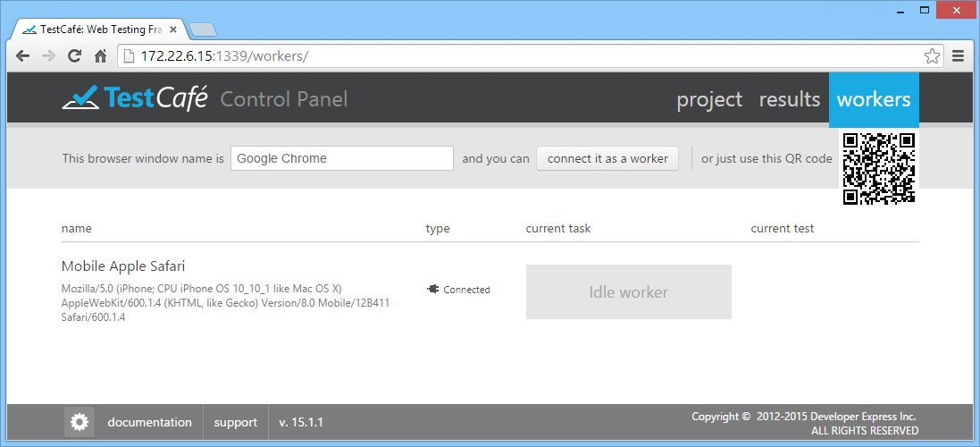This screenshot has width=980, height=447.
Task: Switch to the results tab
Action: pos(790,99)
